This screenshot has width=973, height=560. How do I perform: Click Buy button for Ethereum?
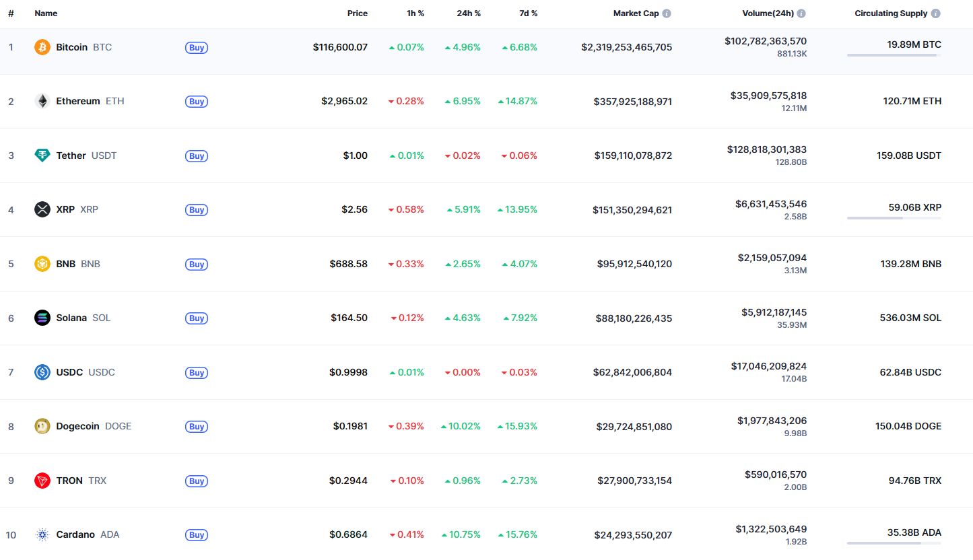[x=197, y=102]
